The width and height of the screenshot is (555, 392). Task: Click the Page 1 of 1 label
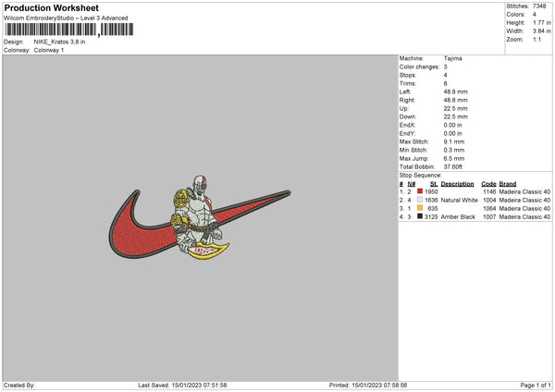click(536, 385)
